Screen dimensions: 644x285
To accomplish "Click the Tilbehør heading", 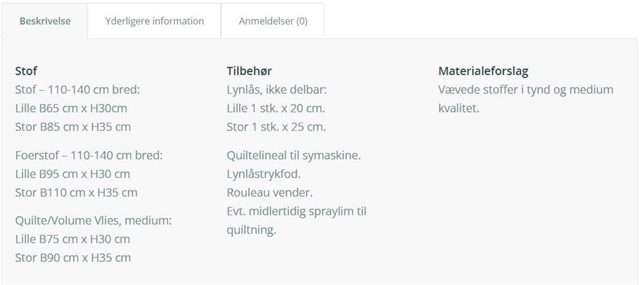I will [249, 71].
